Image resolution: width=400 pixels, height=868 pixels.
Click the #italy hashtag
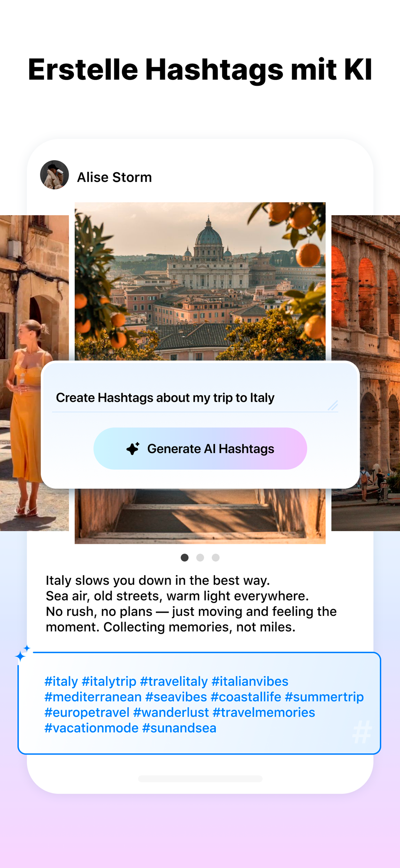(x=61, y=681)
